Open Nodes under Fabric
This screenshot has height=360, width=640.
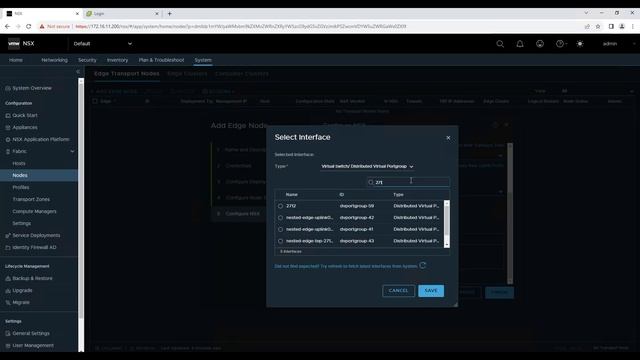tap(20, 175)
